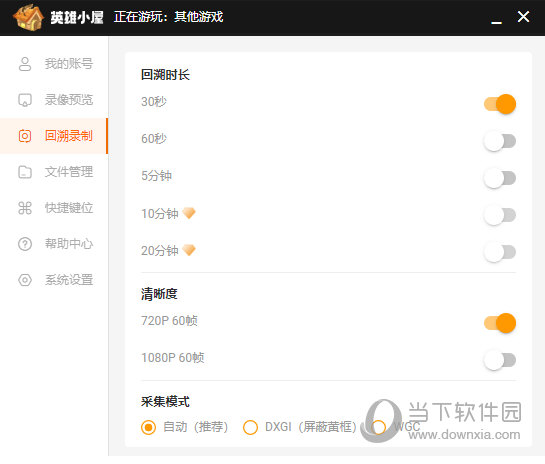Image resolution: width=545 pixels, height=464 pixels.
Task: Open the 录像预览 sidebar tab
Action: tap(54, 100)
